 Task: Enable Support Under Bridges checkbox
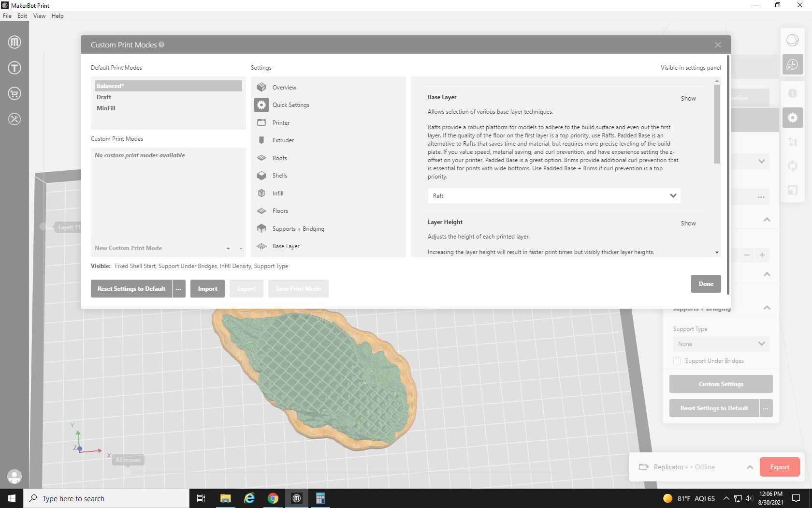(x=677, y=361)
